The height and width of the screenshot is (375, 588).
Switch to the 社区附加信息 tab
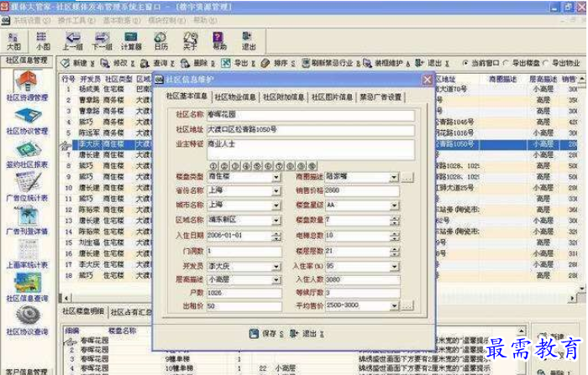click(283, 97)
